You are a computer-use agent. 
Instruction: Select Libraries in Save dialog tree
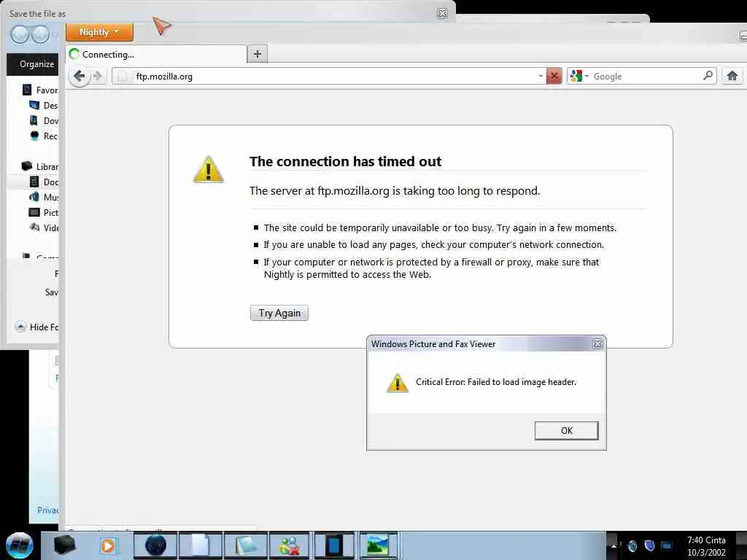click(41, 167)
